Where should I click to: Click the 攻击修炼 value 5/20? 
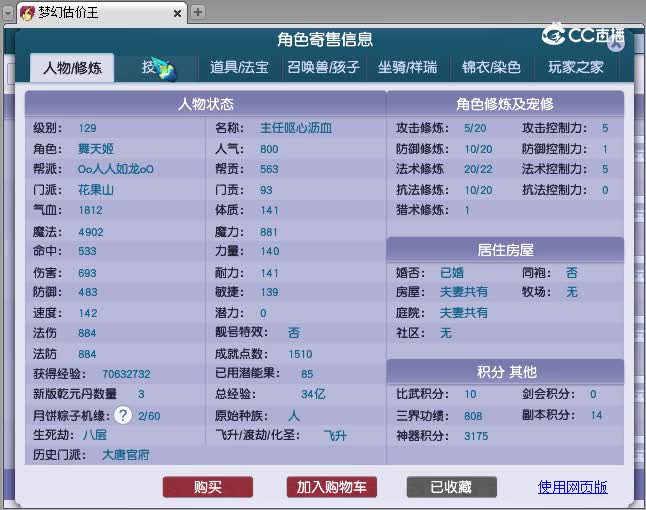(475, 128)
